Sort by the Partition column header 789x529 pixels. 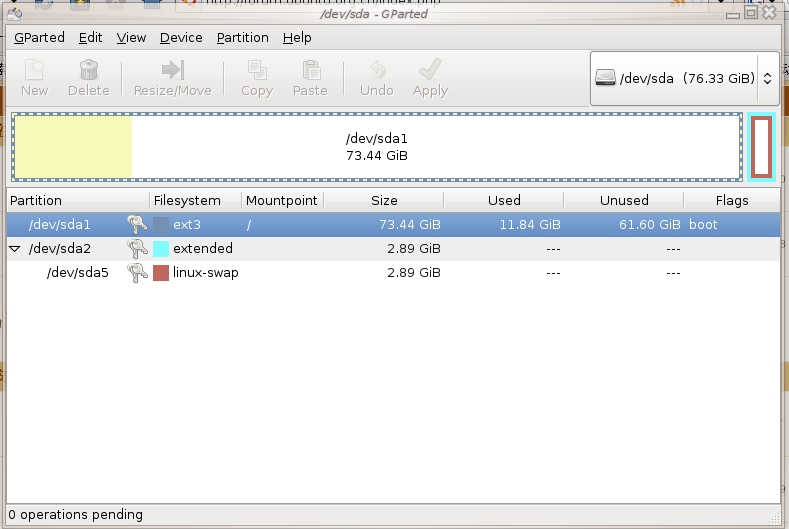(x=78, y=200)
